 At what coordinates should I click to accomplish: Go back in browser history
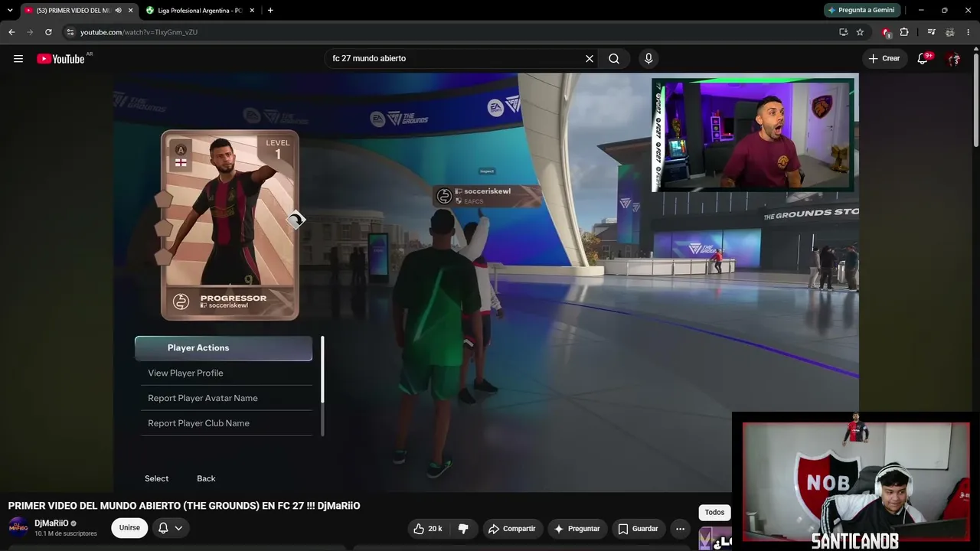(11, 32)
